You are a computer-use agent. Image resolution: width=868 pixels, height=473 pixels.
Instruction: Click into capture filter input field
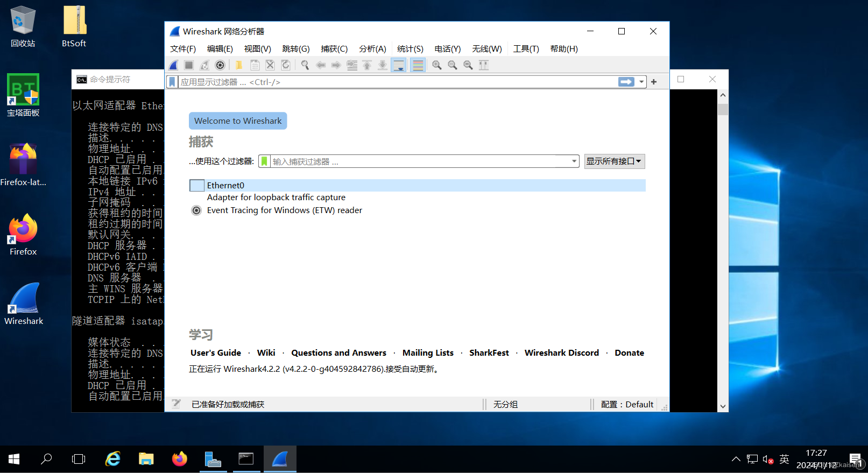click(420, 161)
